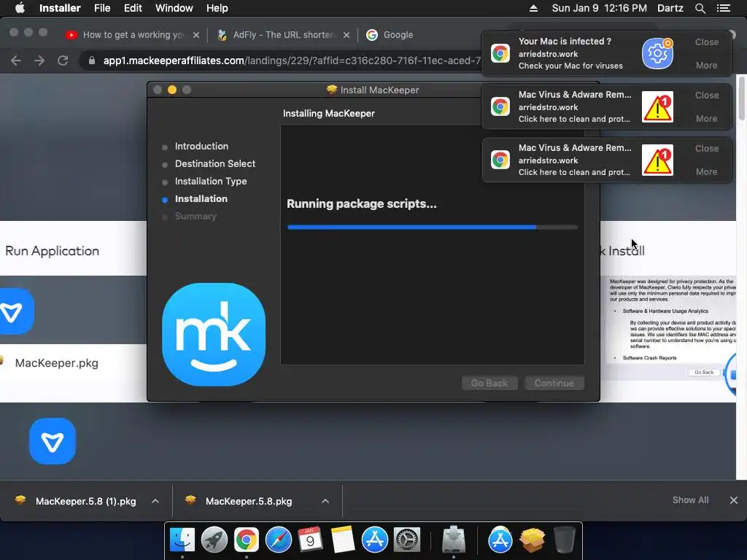The image size is (747, 560).
Task: Close the YouTube 'How to get a working' tab
Action: coord(196,35)
